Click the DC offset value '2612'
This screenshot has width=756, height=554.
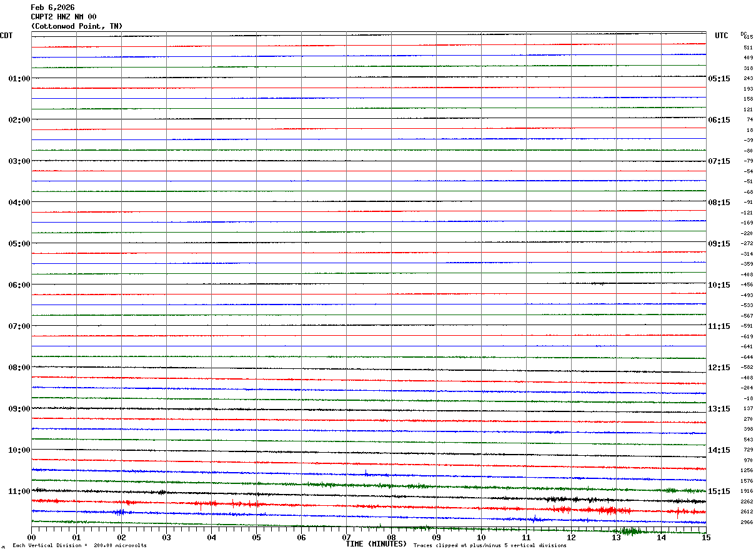(747, 511)
